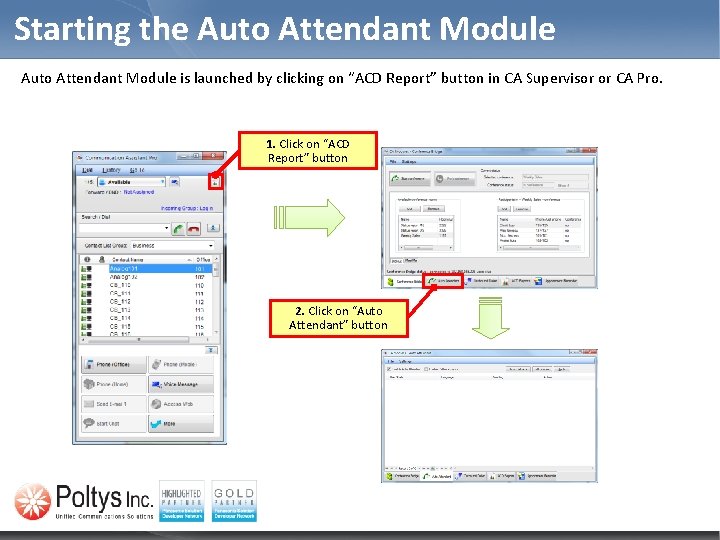Select the CS_114 contact row
Viewport: 720px width, 540px height.
click(x=146, y=318)
